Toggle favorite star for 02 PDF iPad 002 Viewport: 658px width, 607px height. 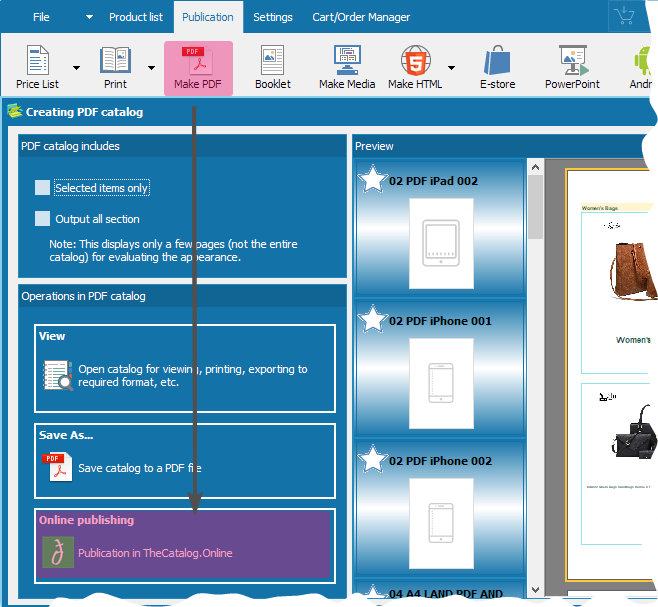pyautogui.click(x=372, y=179)
